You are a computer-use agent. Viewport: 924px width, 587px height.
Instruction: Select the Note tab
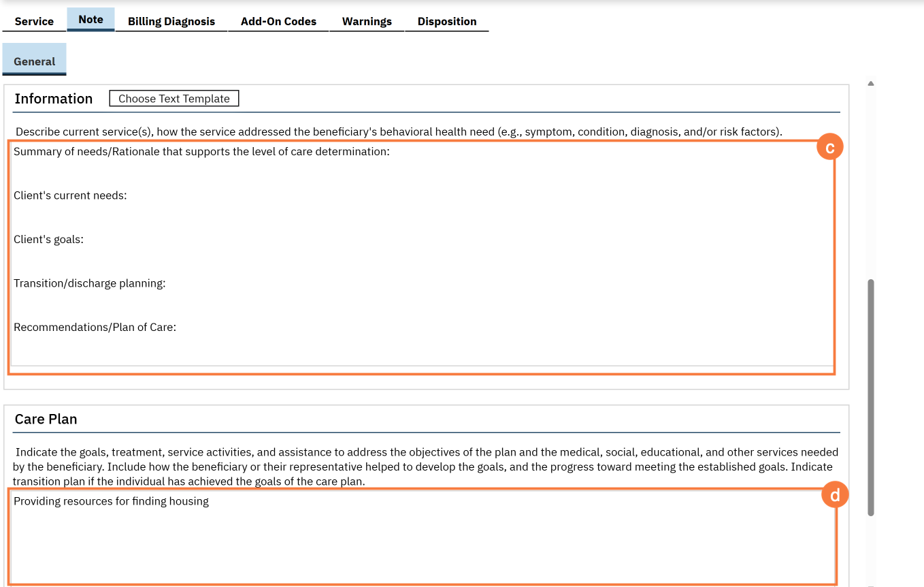90,20
